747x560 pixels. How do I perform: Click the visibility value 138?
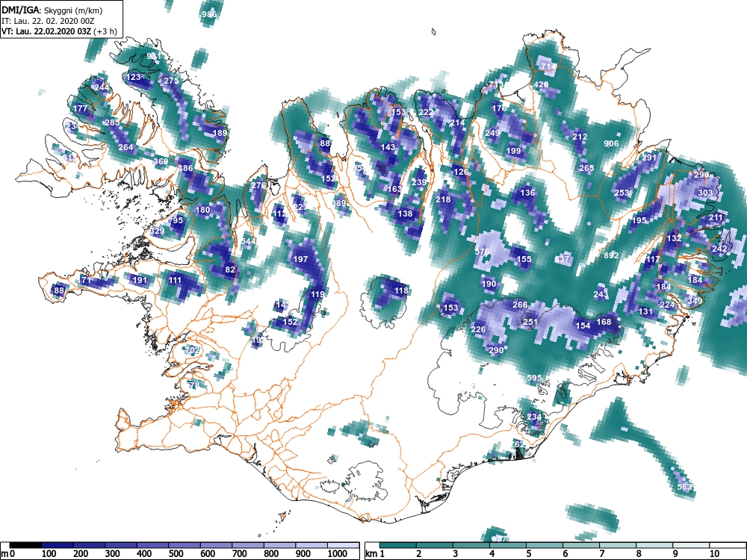(405, 214)
